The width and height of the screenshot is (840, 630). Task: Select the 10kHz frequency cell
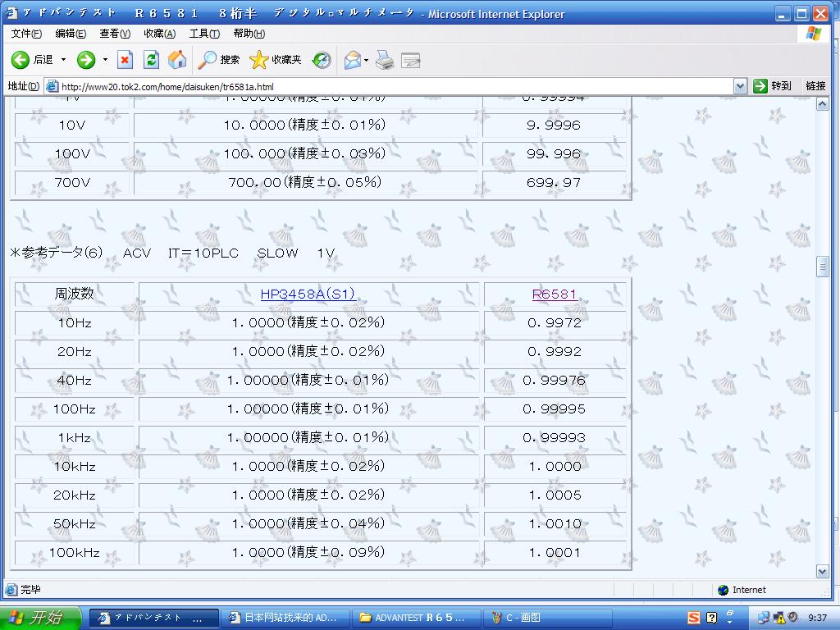click(75, 466)
